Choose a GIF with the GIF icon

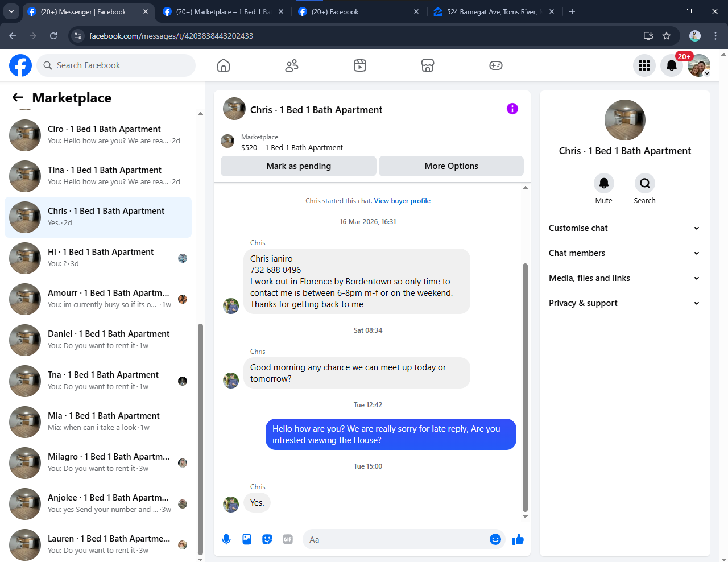288,539
